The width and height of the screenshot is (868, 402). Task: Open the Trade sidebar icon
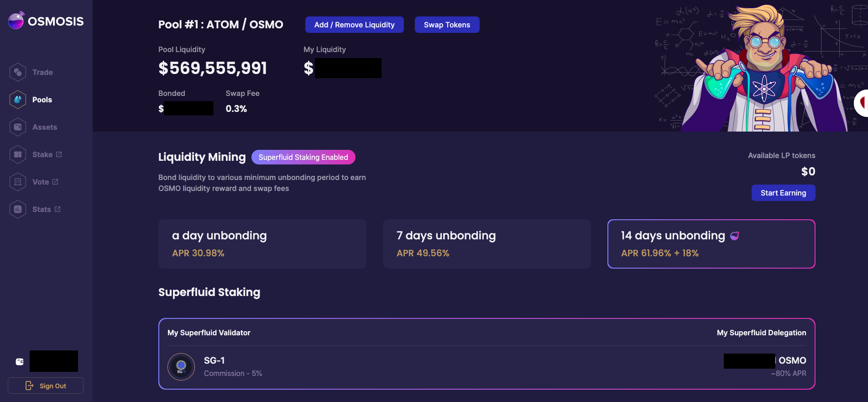18,72
